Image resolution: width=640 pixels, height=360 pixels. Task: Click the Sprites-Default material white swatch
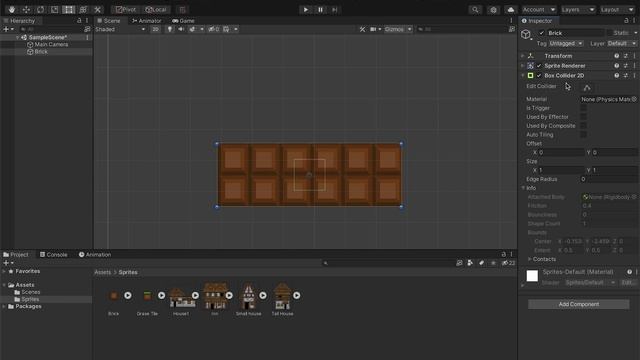click(x=532, y=276)
